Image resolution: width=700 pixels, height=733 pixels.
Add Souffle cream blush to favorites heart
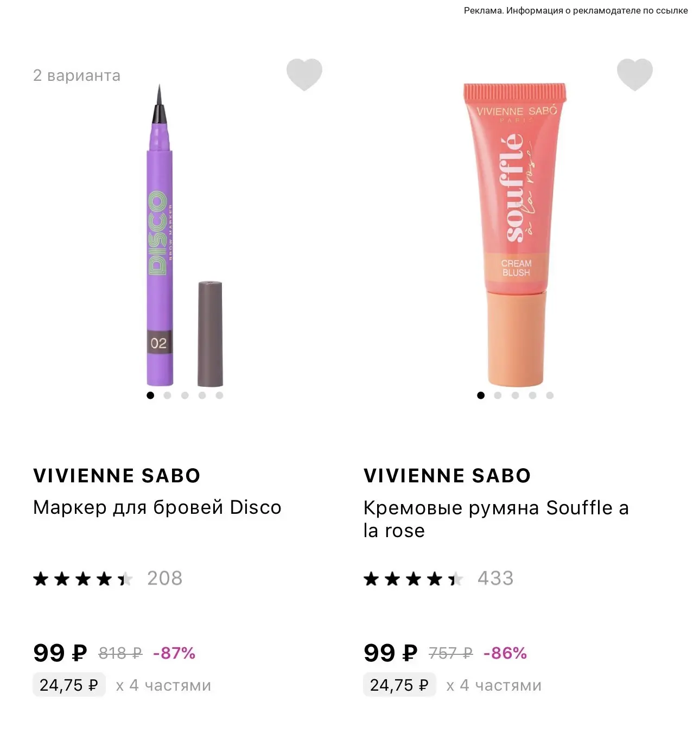(635, 74)
